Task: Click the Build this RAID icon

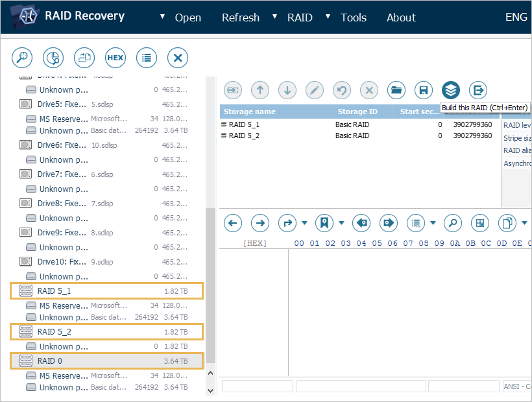Action: click(x=451, y=90)
